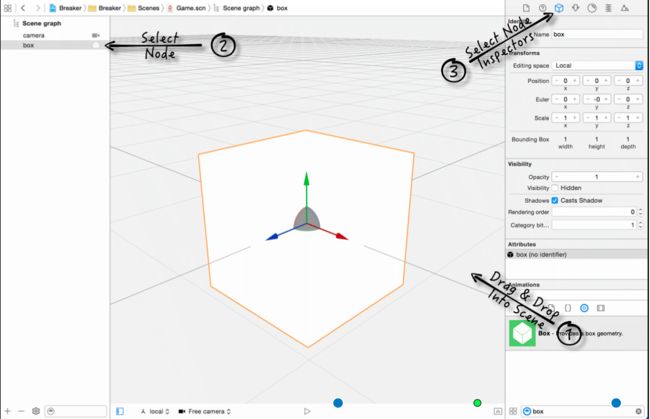650x419 pixels.
Task: Click the scene graph filter field
Action: (x=75, y=411)
